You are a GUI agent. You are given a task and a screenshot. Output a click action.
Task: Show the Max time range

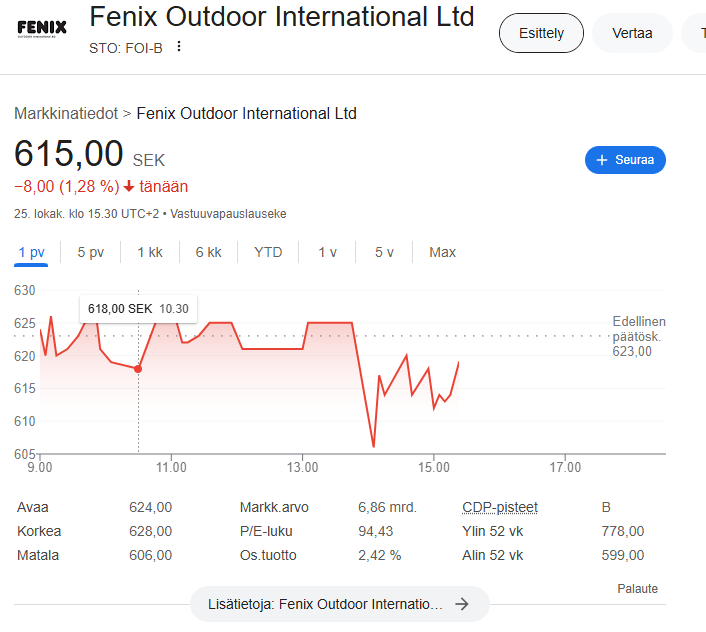click(x=442, y=252)
